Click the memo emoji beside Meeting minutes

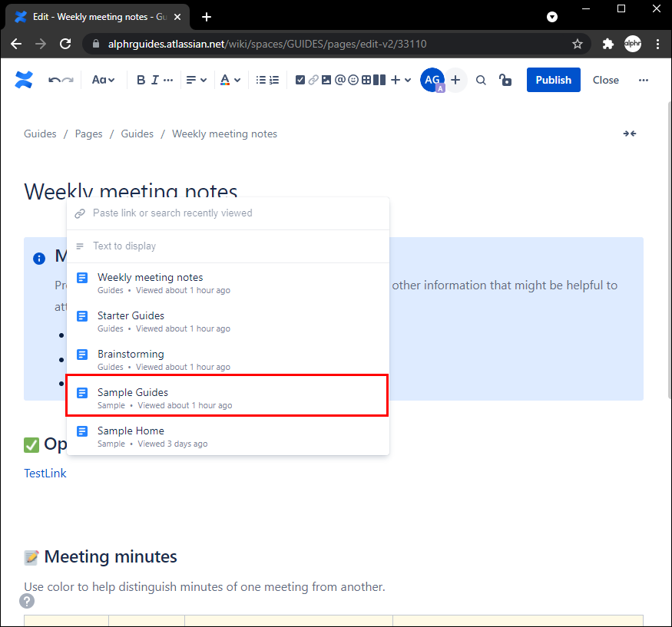(x=31, y=557)
